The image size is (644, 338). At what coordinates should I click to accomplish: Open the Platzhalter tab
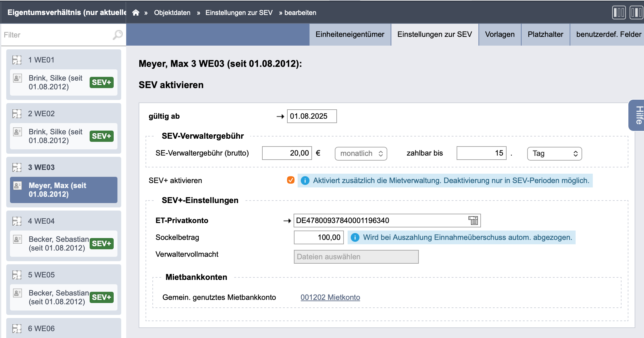[x=545, y=34]
